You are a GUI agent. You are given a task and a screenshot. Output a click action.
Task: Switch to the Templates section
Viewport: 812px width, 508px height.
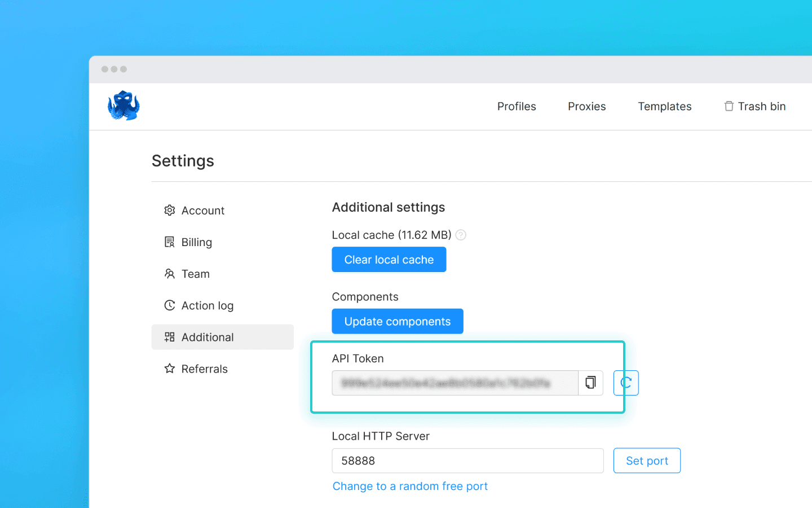[664, 106]
